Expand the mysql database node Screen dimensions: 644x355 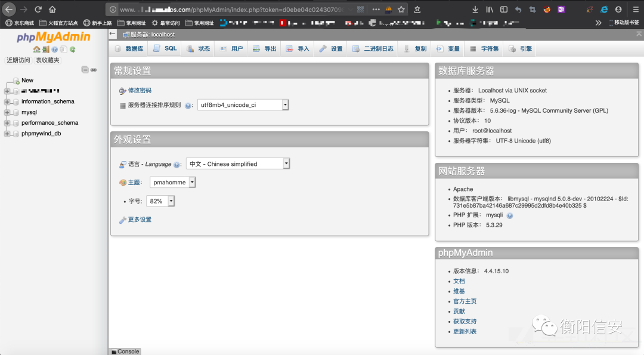(x=7, y=113)
